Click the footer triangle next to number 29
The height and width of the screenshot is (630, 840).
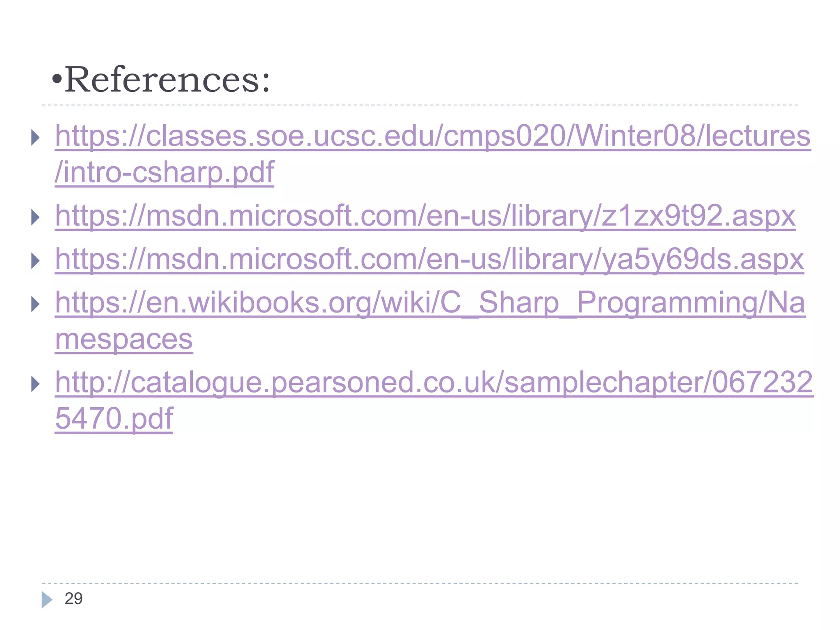pos(46,599)
